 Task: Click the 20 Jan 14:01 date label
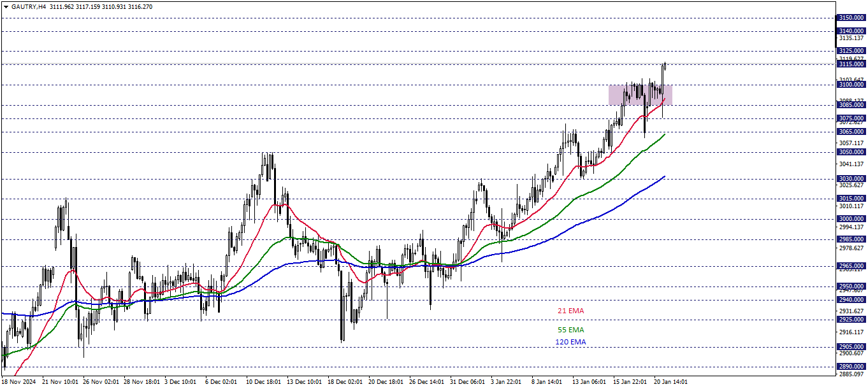(672, 382)
